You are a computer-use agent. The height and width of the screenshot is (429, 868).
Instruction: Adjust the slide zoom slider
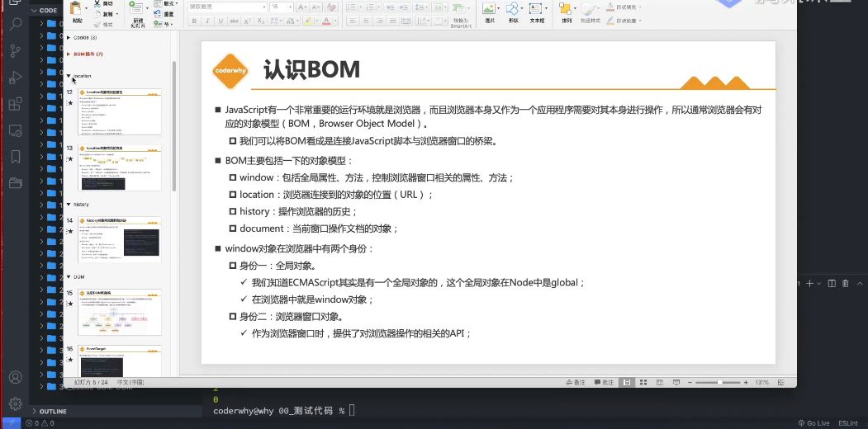(719, 383)
